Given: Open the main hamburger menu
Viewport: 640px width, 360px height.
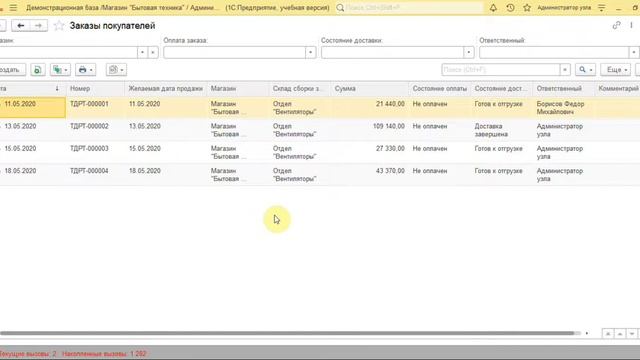Looking at the screenshot, I should tap(13, 8).
